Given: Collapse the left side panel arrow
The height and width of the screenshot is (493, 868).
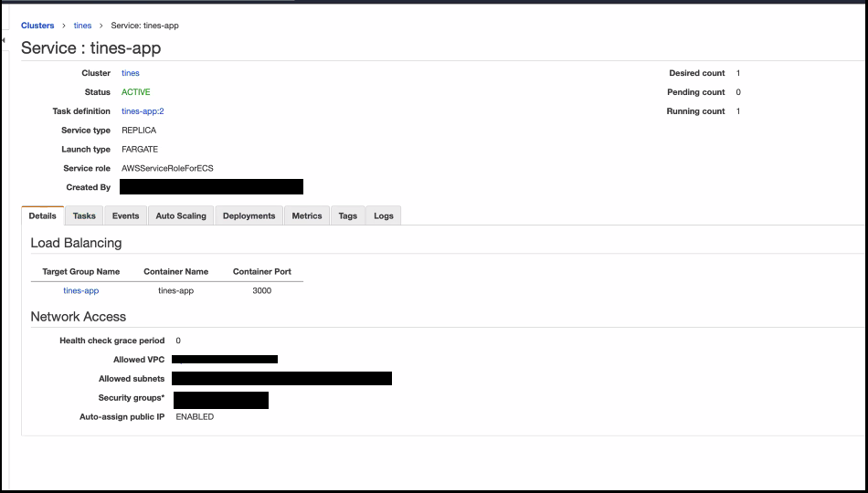Looking at the screenshot, I should click(4, 40).
